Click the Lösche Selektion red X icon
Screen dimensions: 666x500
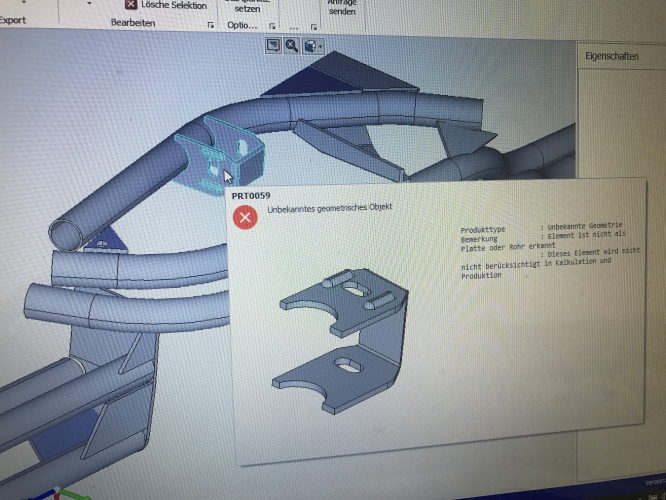(130, 4)
